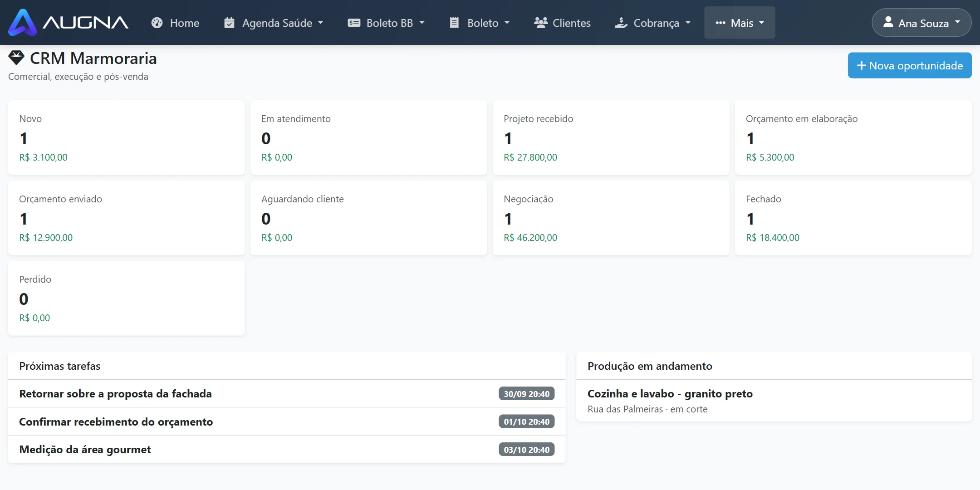Open the Novo stage card
980x490 pixels.
pyautogui.click(x=127, y=137)
